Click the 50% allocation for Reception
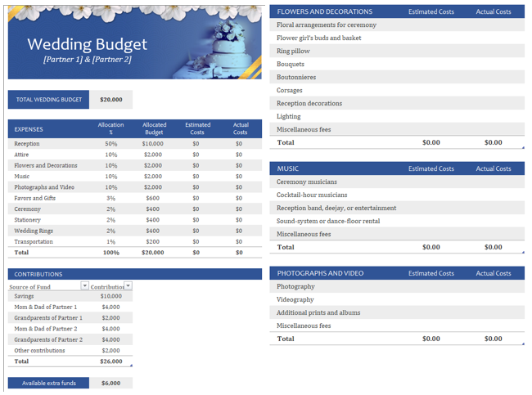532x395 pixels. coord(111,143)
